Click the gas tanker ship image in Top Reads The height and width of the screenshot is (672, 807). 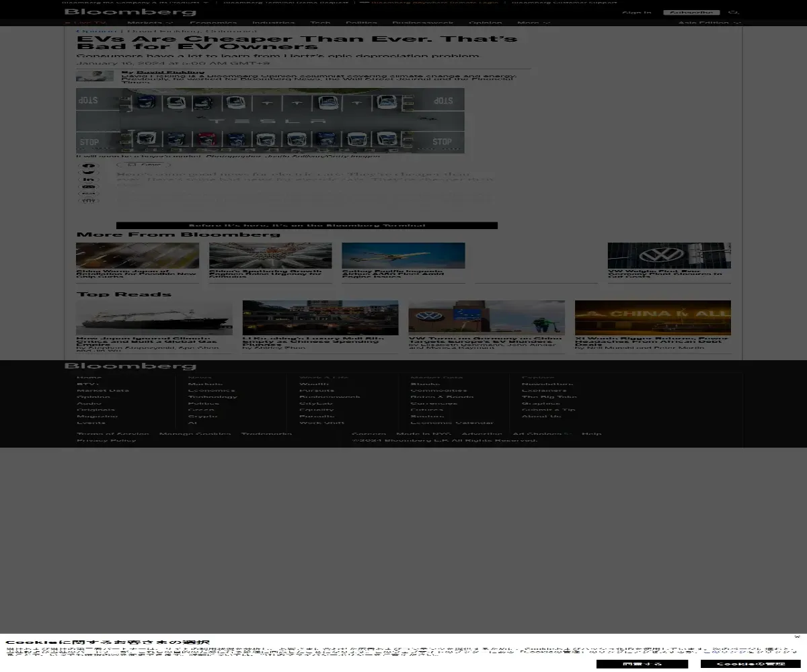[154, 318]
